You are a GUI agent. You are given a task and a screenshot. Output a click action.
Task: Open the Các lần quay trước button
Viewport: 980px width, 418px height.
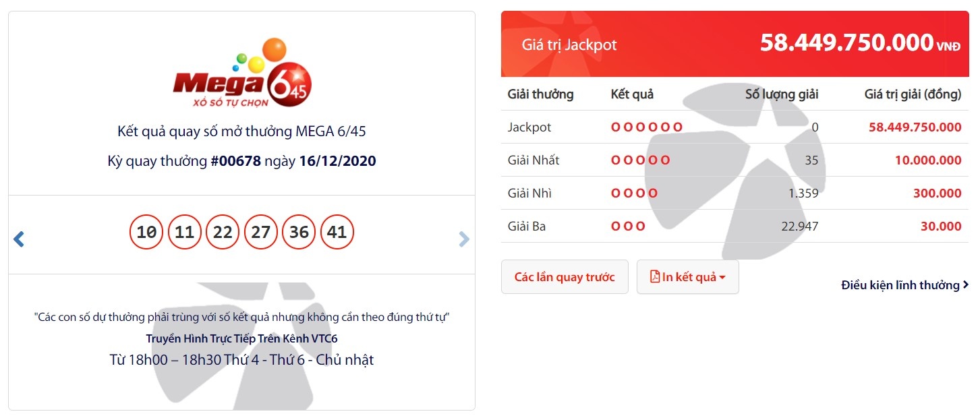tap(565, 276)
